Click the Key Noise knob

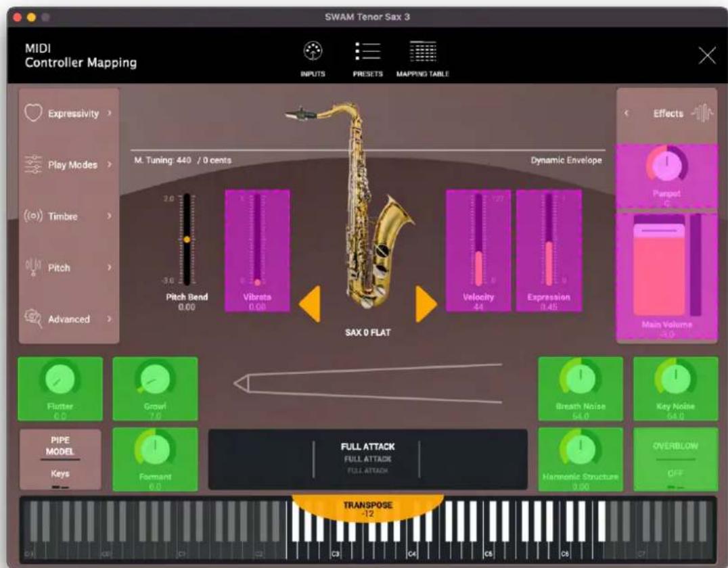tap(675, 379)
